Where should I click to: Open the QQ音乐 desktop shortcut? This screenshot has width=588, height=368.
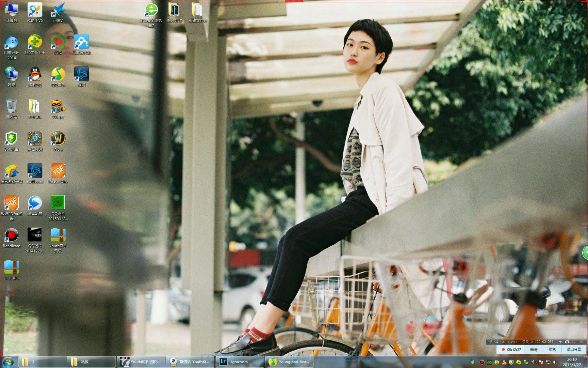58,77
